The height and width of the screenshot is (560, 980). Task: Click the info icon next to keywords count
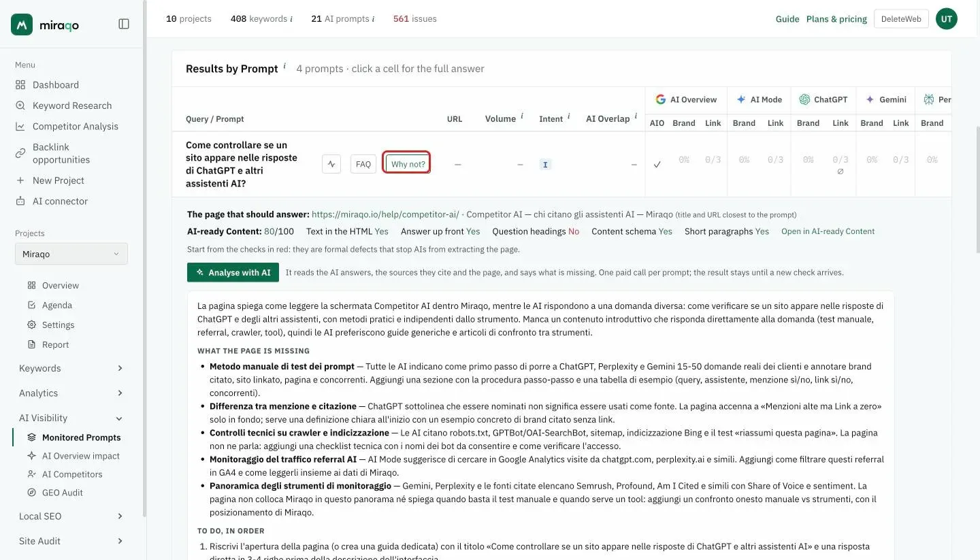pos(291,19)
